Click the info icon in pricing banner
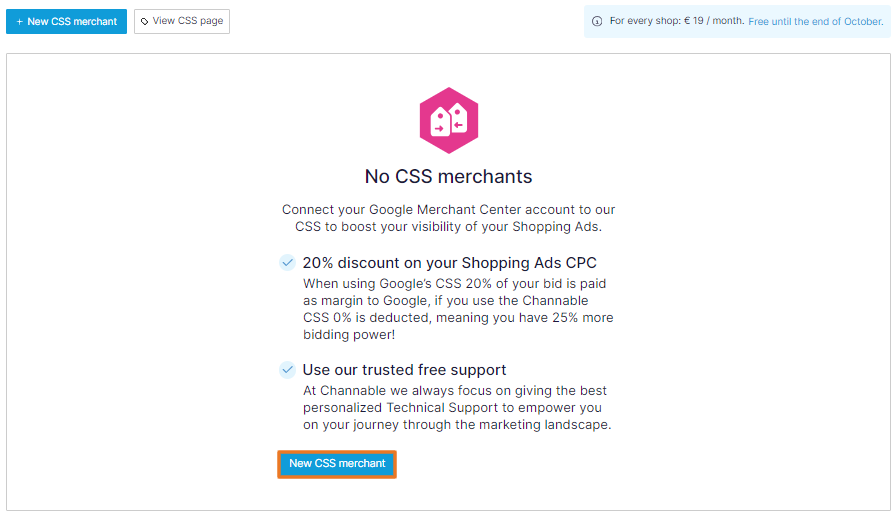 [x=597, y=22]
